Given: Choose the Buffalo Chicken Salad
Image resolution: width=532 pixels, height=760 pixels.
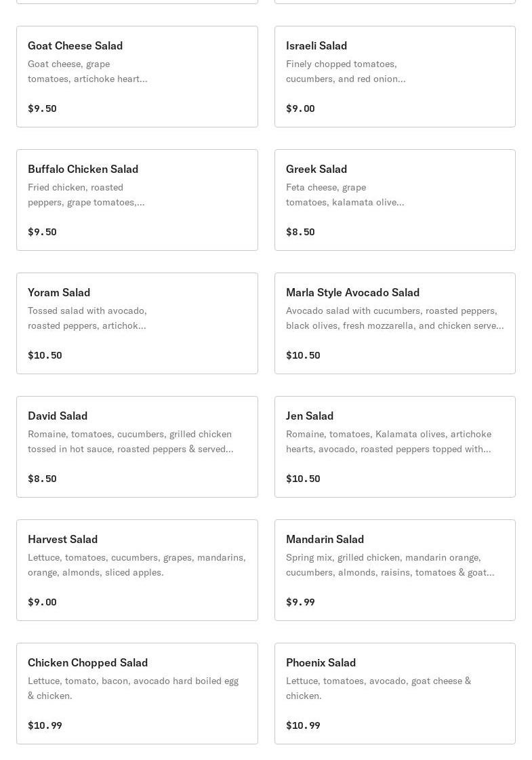Looking at the screenshot, I should click(137, 200).
